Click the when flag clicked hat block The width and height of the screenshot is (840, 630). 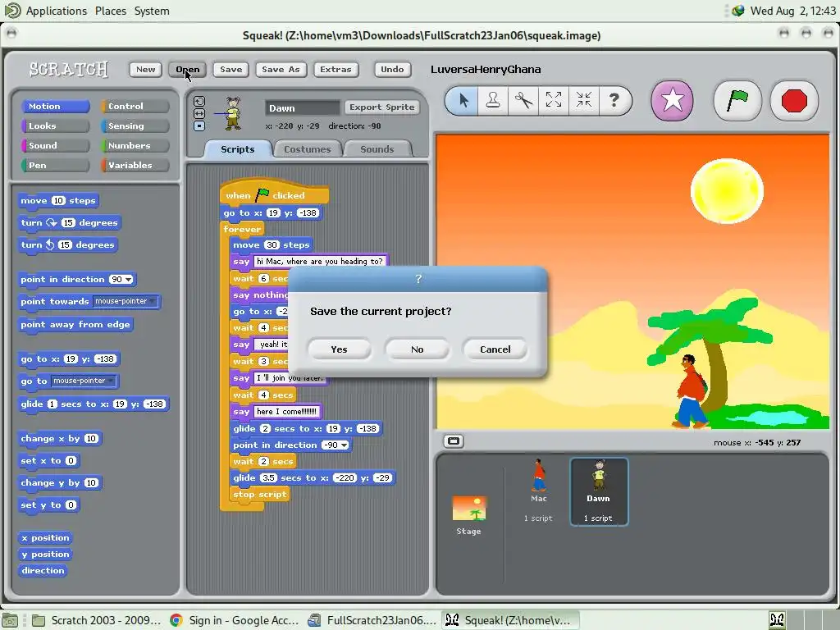tap(274, 193)
